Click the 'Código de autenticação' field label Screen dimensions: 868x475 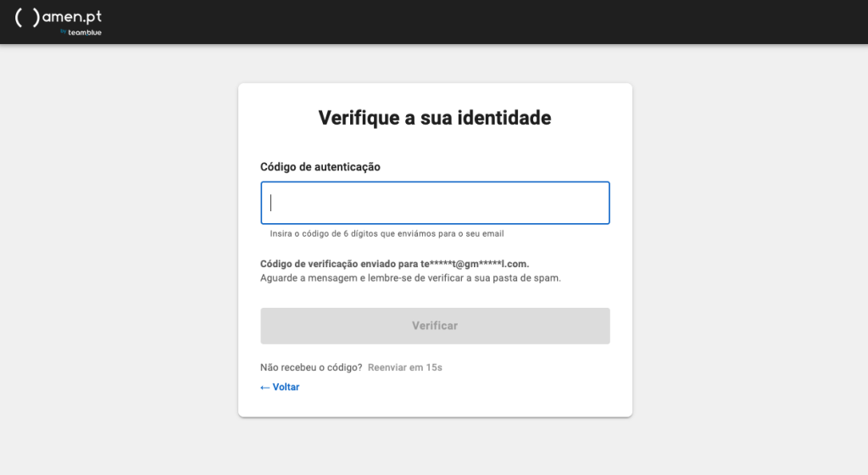[320, 167]
